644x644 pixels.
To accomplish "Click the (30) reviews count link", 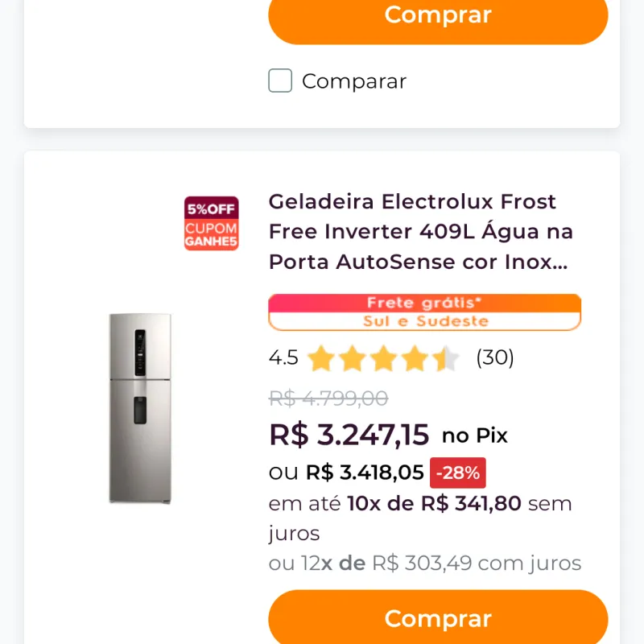I will tap(496, 357).
